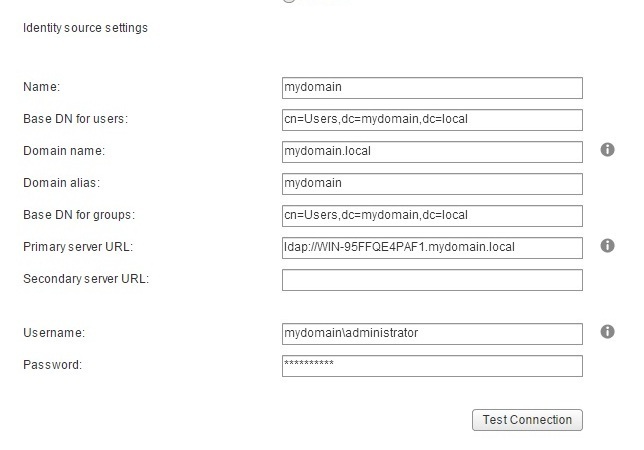644x450 pixels.
Task: Click into the Password field
Action: click(x=432, y=366)
